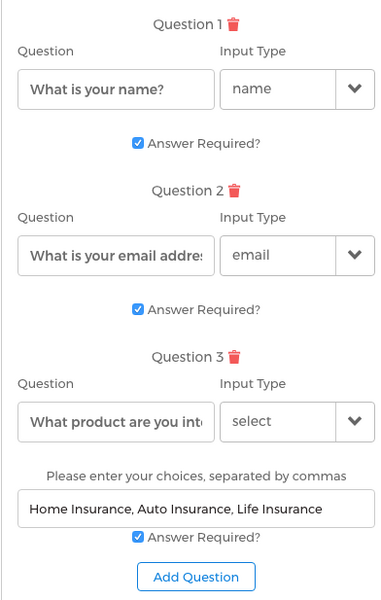This screenshot has height=600, width=381.
Task: Expand the chevron arrow of 'name' input type
Action: (355, 89)
